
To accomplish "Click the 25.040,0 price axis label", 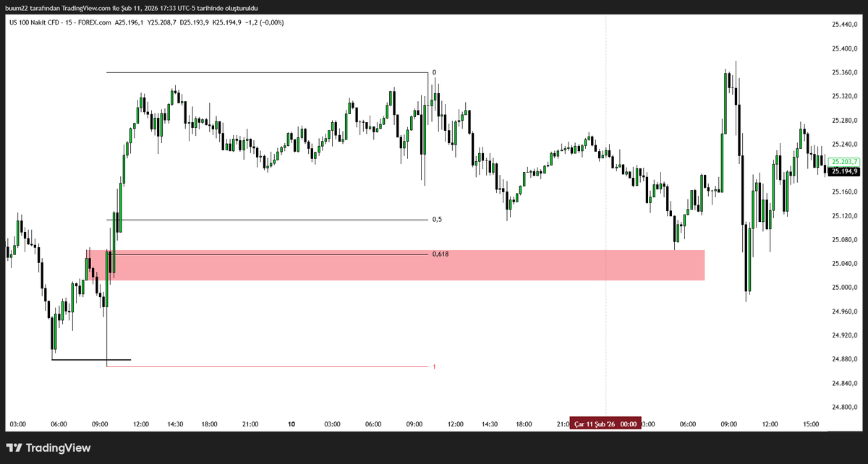I will pos(844,264).
